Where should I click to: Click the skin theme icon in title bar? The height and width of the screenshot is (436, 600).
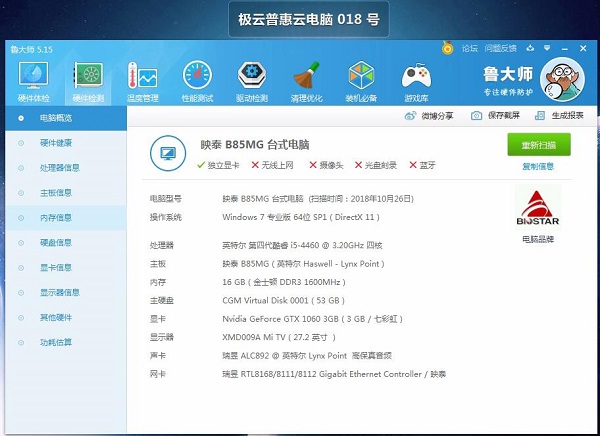(x=530, y=48)
